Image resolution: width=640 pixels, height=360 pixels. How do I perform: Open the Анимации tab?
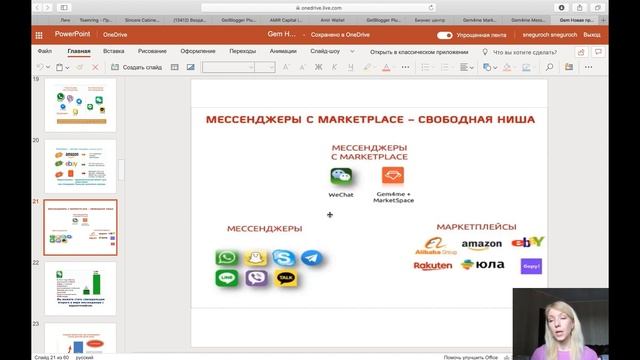coord(283,51)
